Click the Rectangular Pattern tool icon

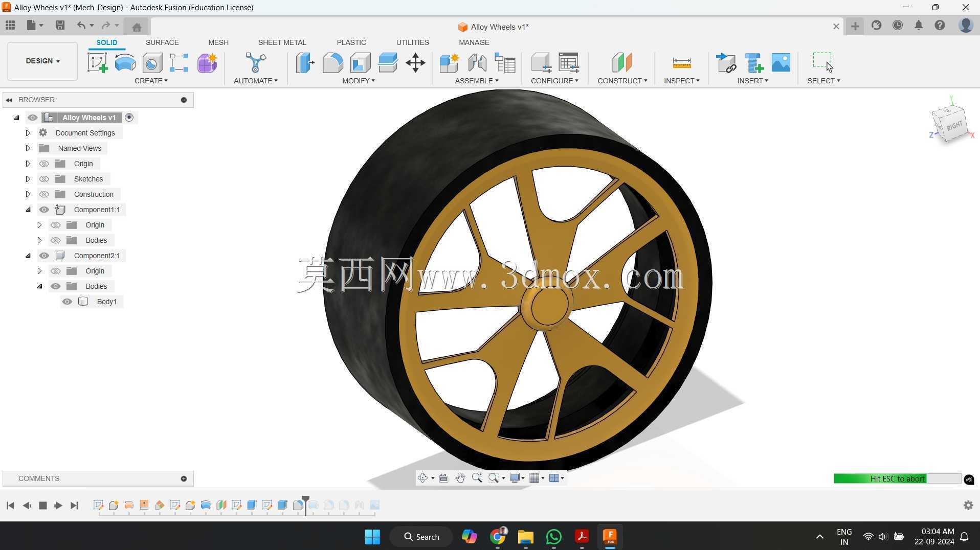(179, 63)
